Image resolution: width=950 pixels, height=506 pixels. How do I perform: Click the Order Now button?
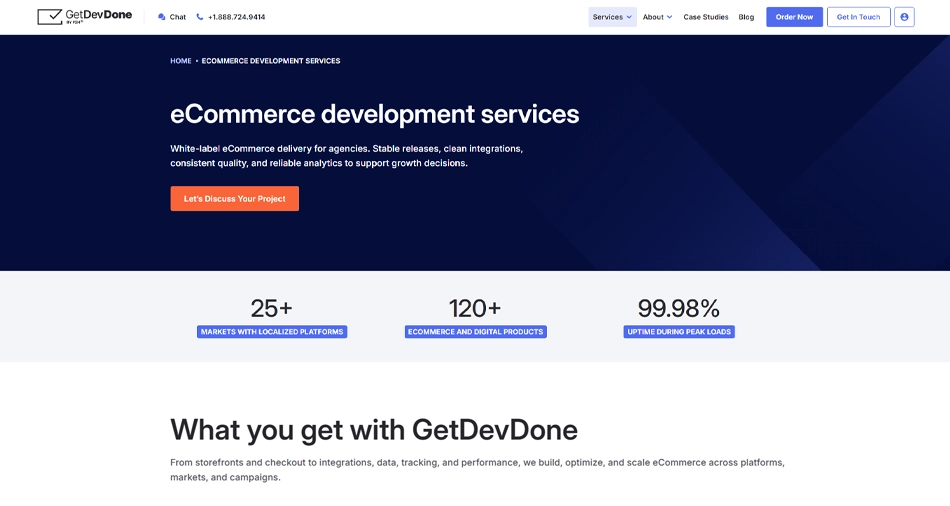794,17
